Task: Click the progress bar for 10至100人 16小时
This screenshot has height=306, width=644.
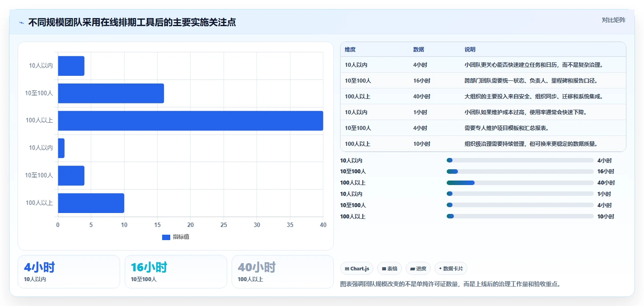Action: pyautogui.click(x=520, y=172)
